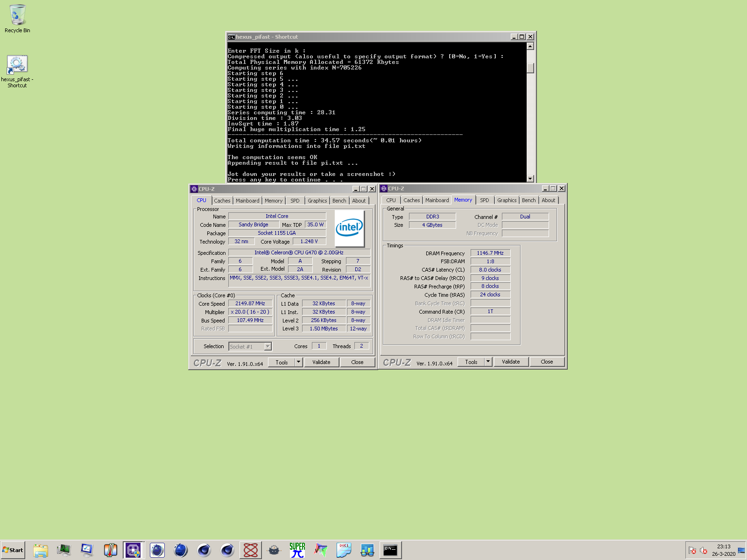Viewport: 747px width, 560px height.
Task: Open the Caches tab in left CPU-Z
Action: (x=222, y=201)
